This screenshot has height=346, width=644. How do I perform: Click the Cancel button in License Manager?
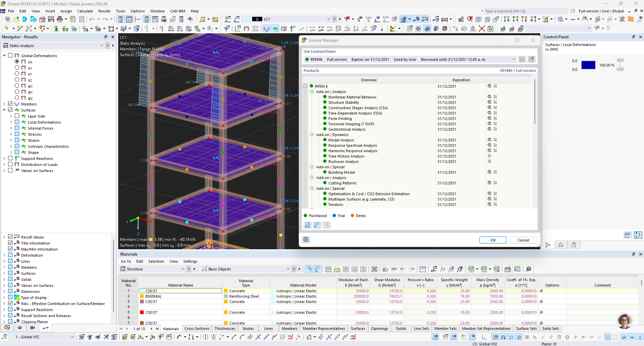523,240
